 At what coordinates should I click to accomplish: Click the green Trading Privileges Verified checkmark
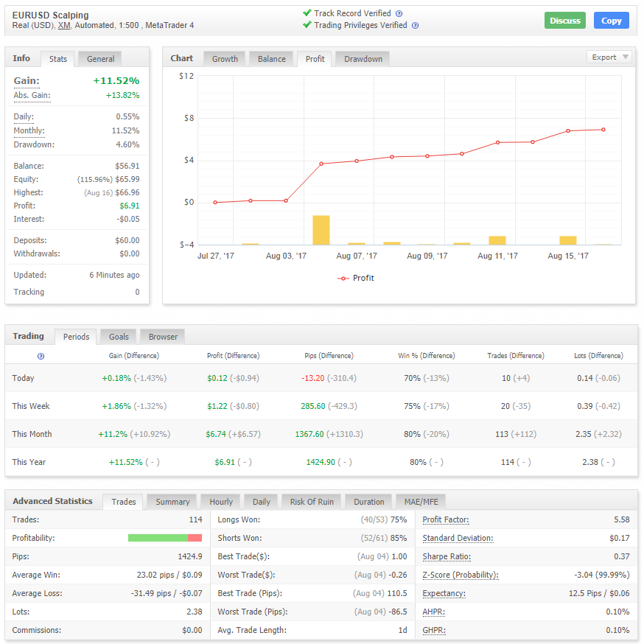(307, 24)
